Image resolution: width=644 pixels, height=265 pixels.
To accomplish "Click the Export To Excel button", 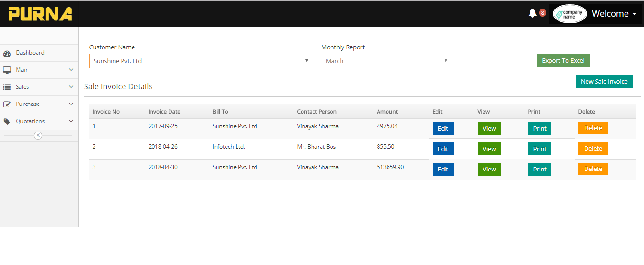I will pyautogui.click(x=563, y=61).
